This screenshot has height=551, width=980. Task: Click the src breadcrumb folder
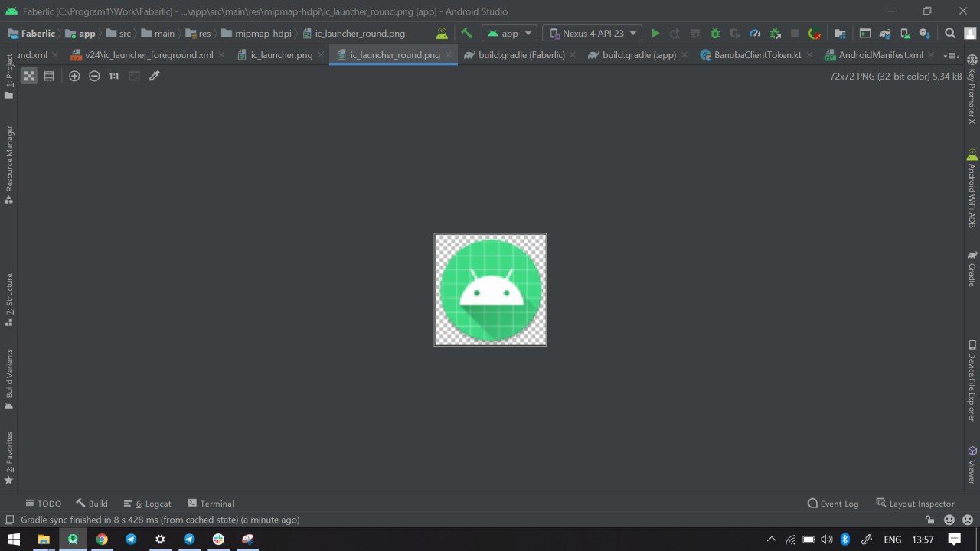click(118, 34)
